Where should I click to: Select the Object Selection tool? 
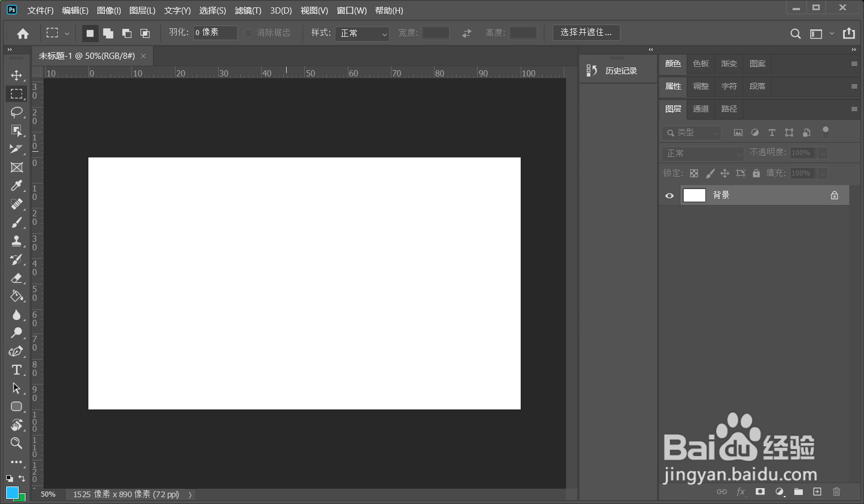tap(16, 131)
